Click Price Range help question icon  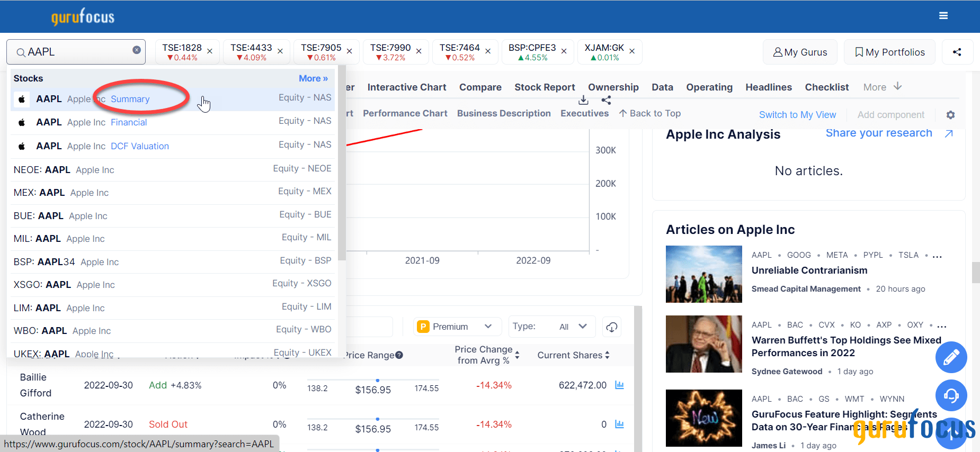(x=399, y=355)
